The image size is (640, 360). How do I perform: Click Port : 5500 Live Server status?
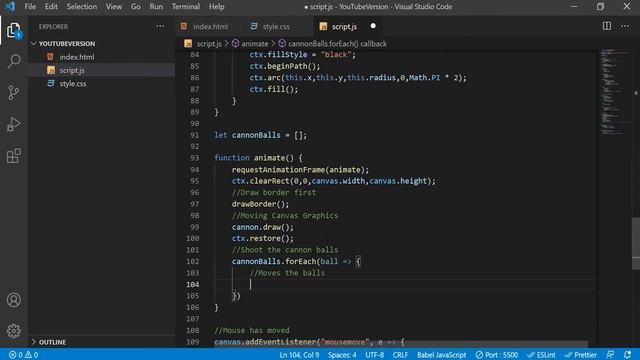click(x=496, y=355)
